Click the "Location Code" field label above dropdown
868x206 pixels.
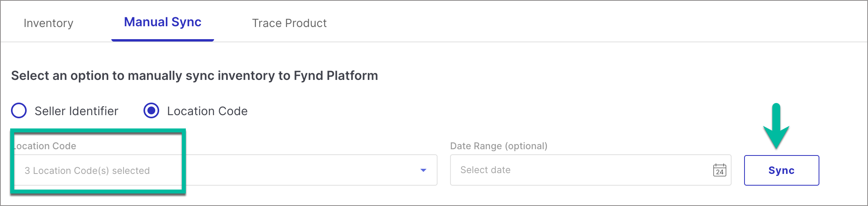pyautogui.click(x=44, y=146)
